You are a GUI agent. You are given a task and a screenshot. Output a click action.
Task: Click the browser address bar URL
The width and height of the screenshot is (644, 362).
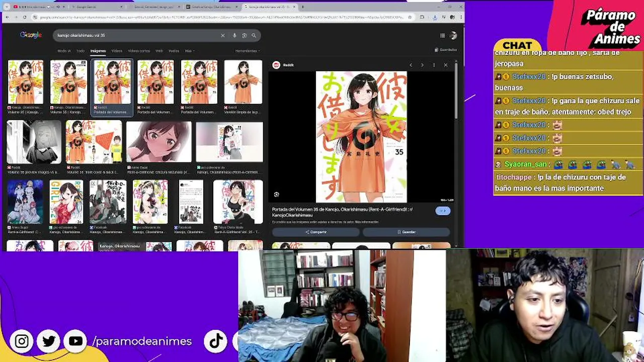point(221,17)
